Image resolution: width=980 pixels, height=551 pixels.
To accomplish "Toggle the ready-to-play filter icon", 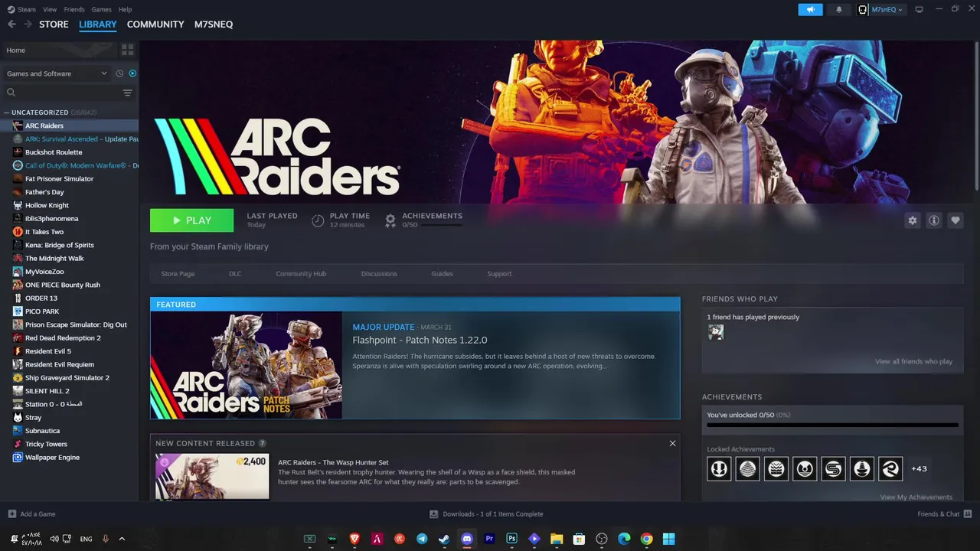I will pos(132,73).
